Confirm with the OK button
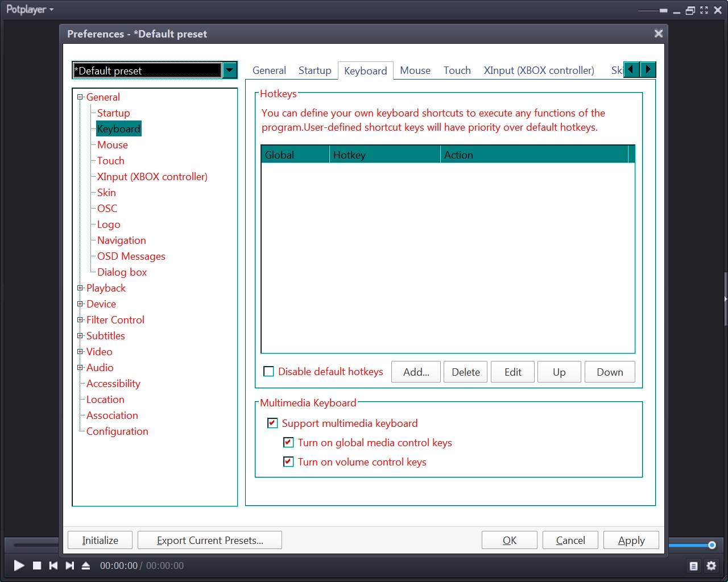Viewport: 728px width, 582px height. tap(510, 540)
